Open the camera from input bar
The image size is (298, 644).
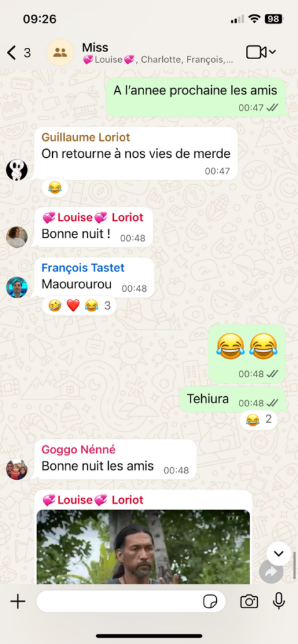pyautogui.click(x=249, y=602)
